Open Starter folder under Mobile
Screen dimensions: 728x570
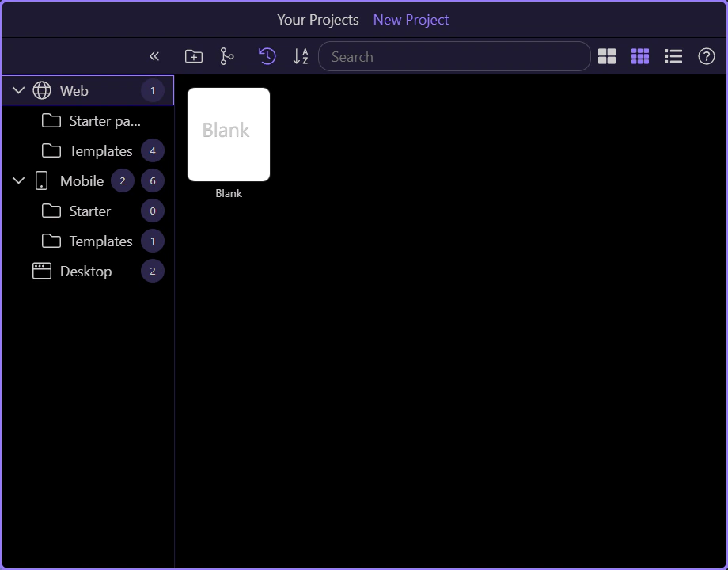pyautogui.click(x=89, y=211)
